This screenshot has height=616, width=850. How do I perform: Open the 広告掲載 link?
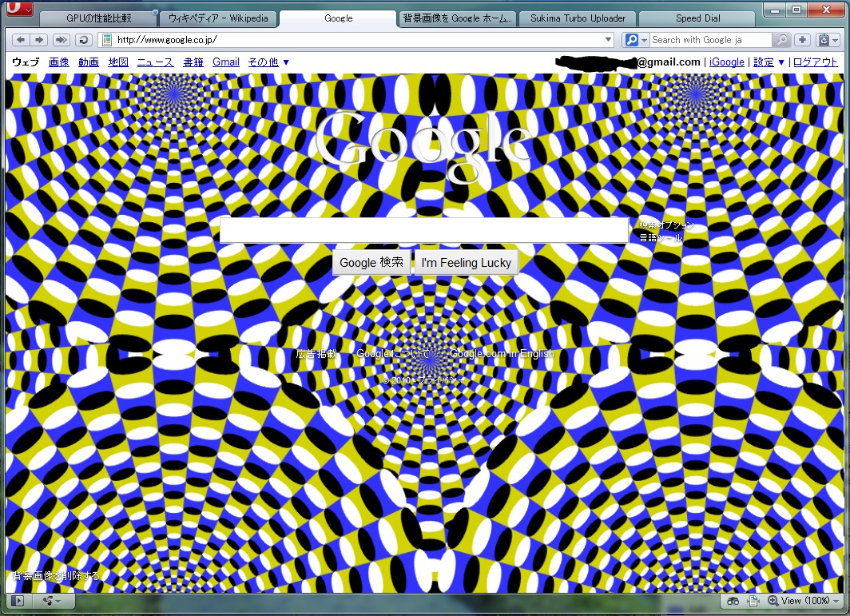pos(316,354)
